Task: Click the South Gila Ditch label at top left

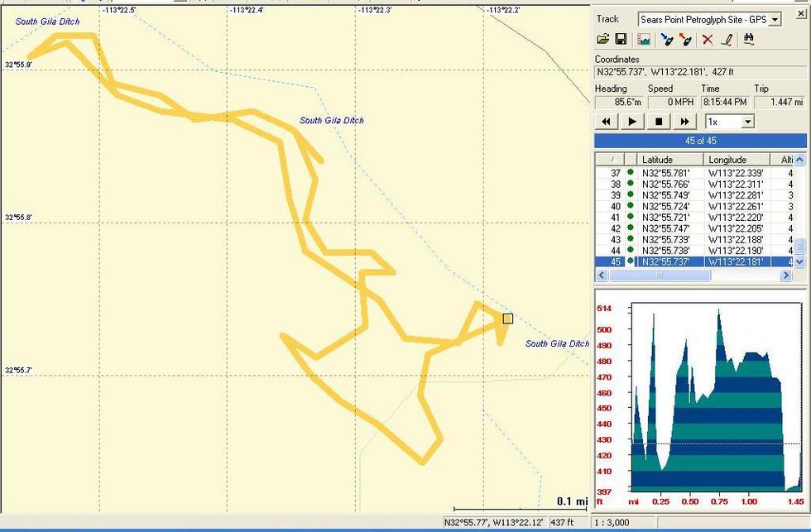Action: tap(48, 22)
